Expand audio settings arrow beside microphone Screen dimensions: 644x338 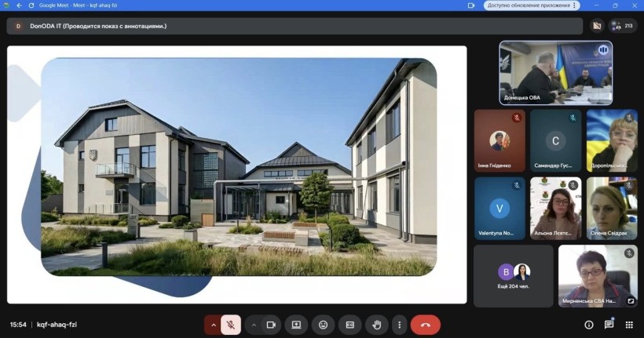[x=213, y=325]
